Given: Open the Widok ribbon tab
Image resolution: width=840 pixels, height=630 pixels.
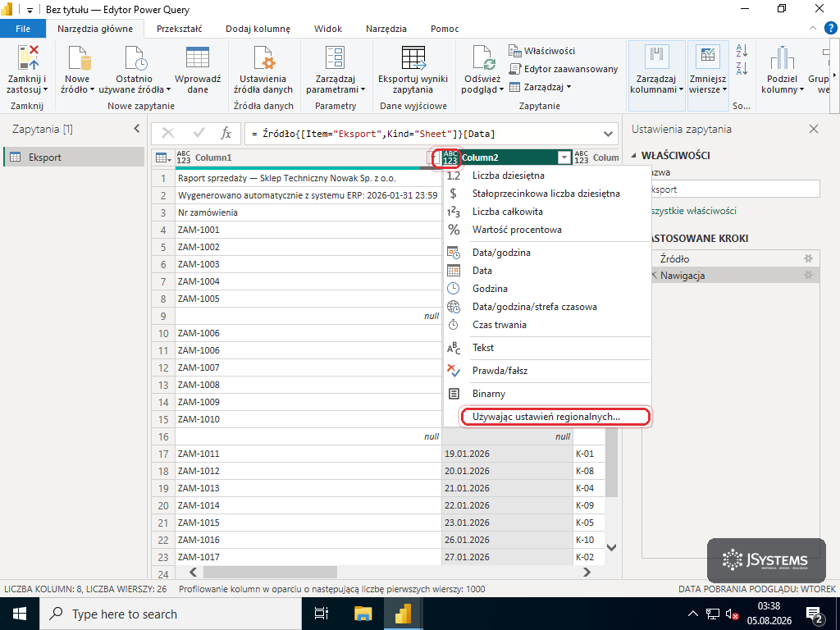Looking at the screenshot, I should point(328,29).
